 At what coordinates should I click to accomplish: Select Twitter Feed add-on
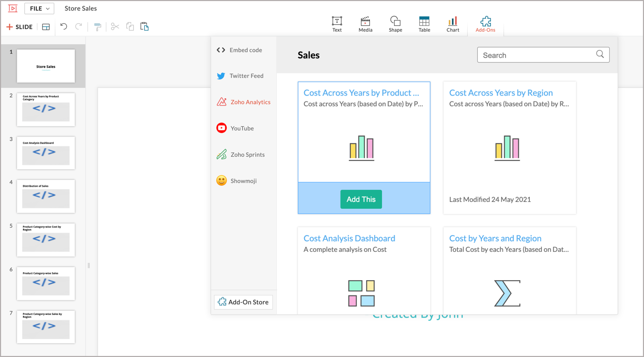(x=240, y=76)
